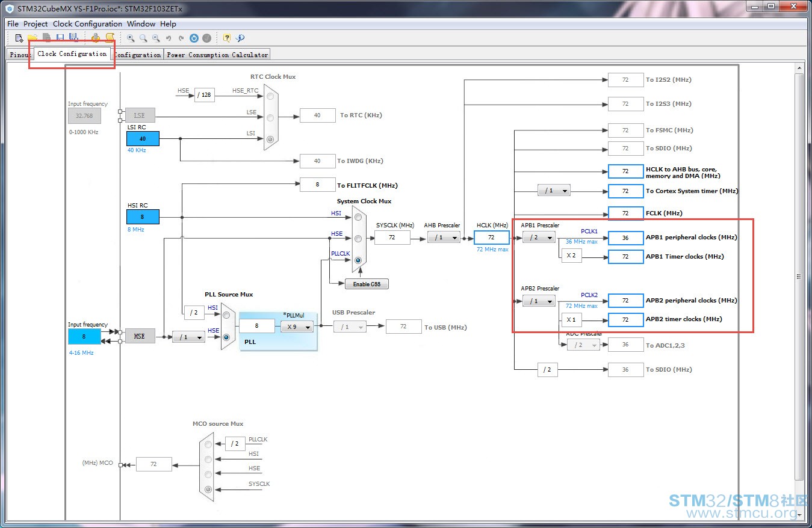Click the Save Project floppy disk icon

(60, 38)
